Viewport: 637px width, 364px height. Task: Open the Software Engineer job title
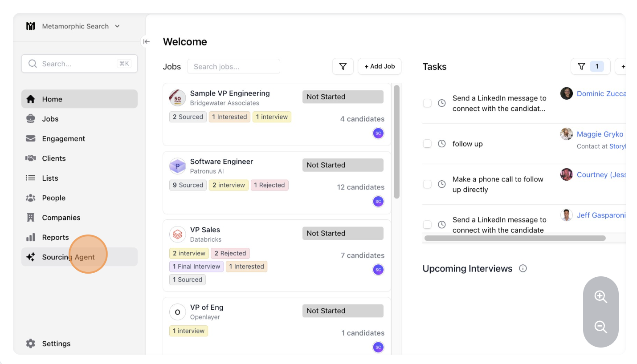click(221, 162)
